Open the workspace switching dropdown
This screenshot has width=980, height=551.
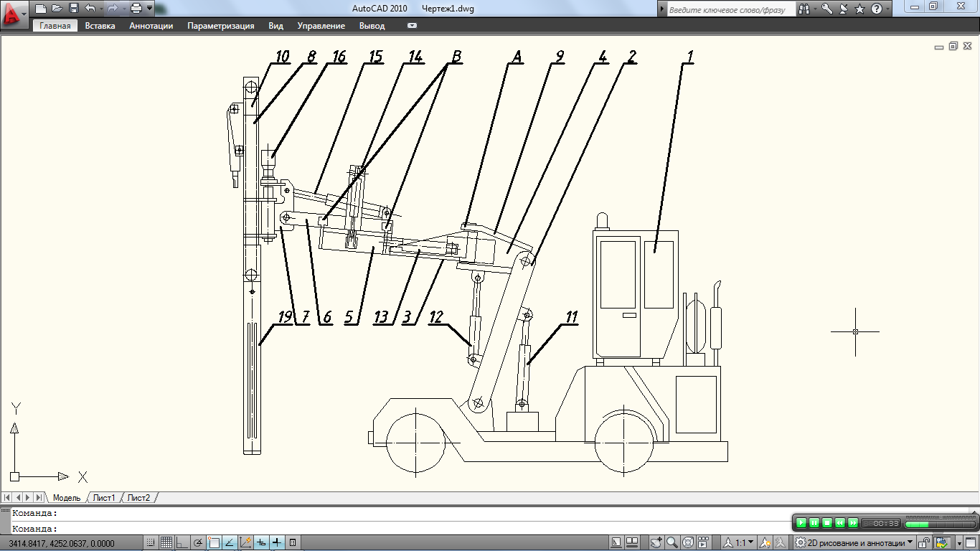854,542
